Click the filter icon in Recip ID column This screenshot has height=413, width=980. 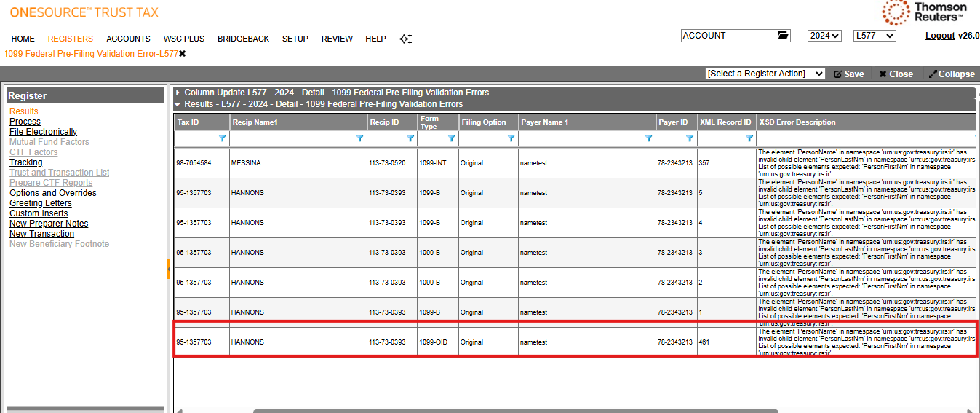410,138
